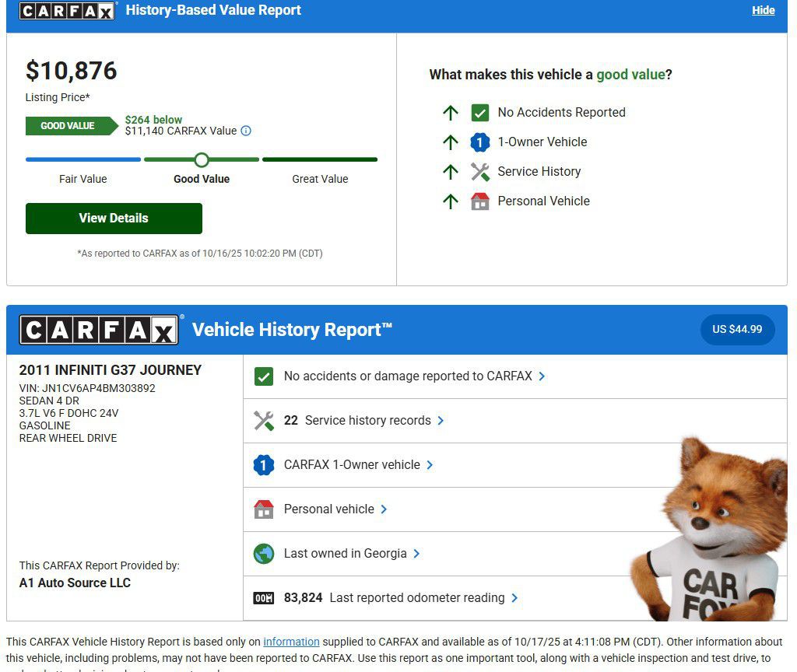Expand the 22 Service history records chevron
The width and height of the screenshot is (797, 672).
coord(441,421)
